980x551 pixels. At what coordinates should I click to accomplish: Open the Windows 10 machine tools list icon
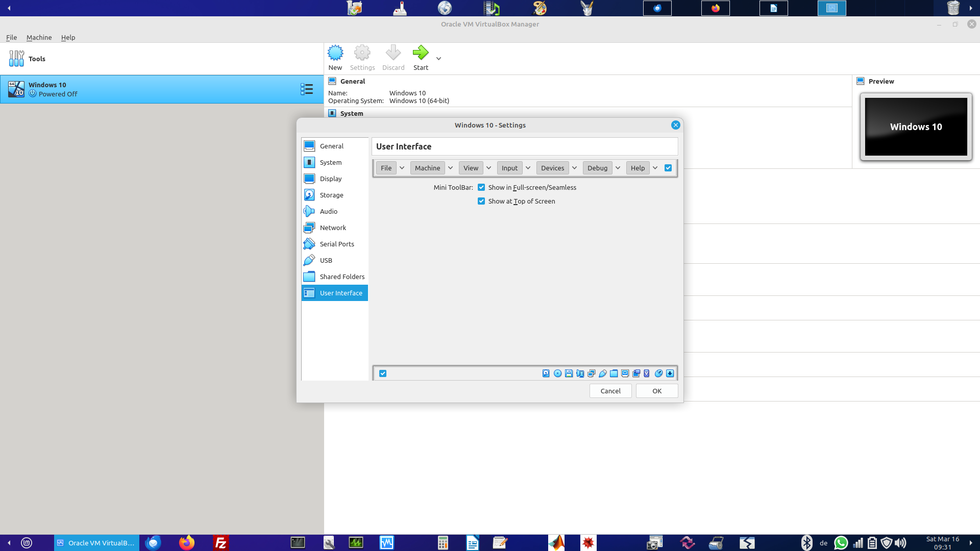307,89
